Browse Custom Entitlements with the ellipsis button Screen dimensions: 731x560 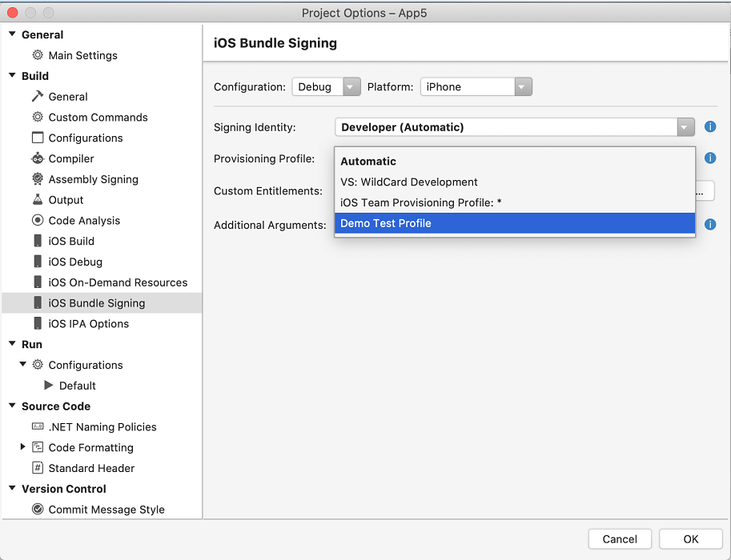(705, 190)
